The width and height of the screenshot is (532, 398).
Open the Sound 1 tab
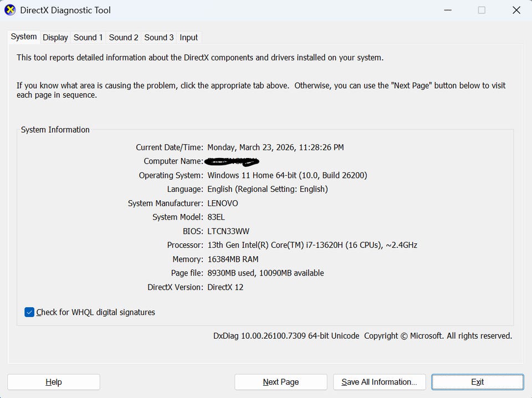pyautogui.click(x=88, y=37)
